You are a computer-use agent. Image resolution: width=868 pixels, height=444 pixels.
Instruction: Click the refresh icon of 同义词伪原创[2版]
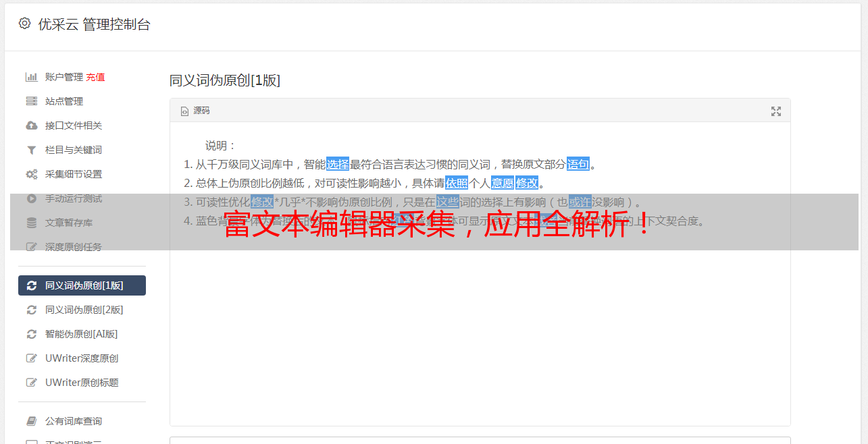pyautogui.click(x=31, y=310)
